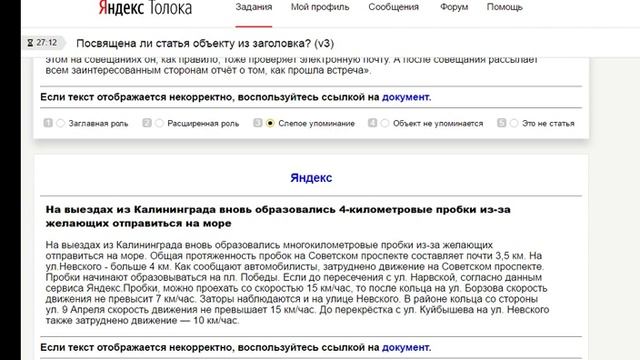Switch to the Задания tab

(x=253, y=7)
